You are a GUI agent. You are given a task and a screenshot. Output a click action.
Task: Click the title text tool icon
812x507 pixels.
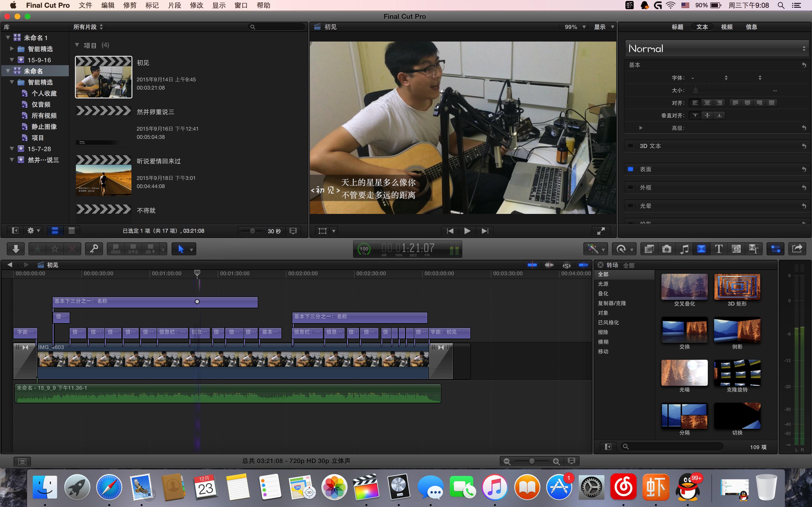[x=718, y=249]
